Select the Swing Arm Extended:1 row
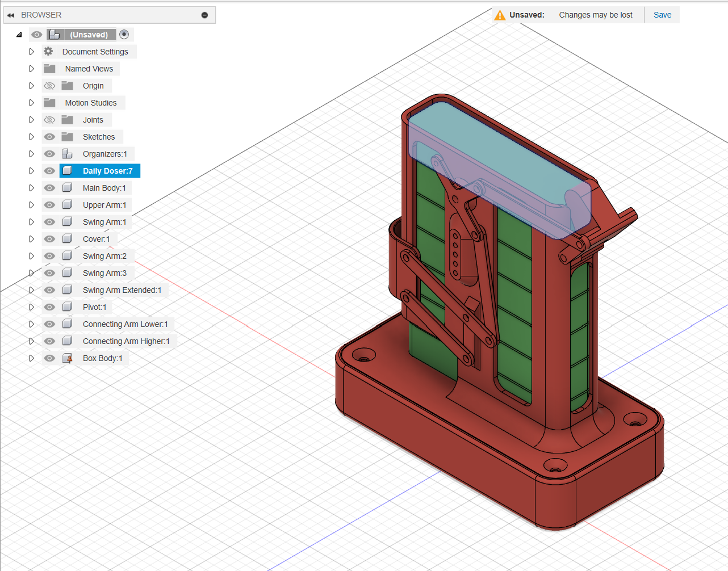The width and height of the screenshot is (728, 571). [x=105, y=290]
